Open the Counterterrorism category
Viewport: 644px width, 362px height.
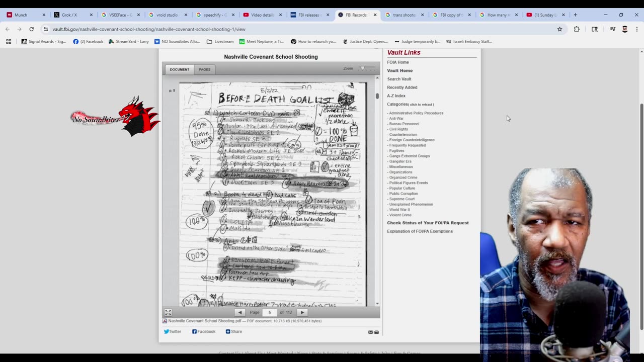403,135
